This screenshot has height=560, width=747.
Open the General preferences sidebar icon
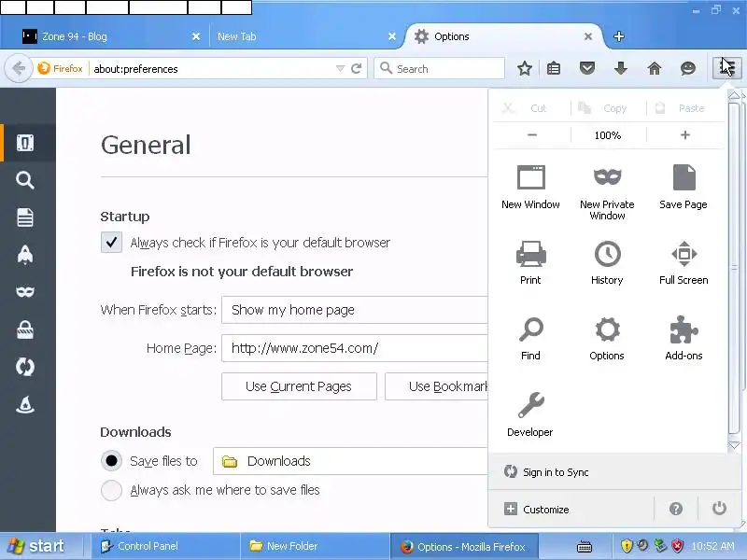click(25, 143)
